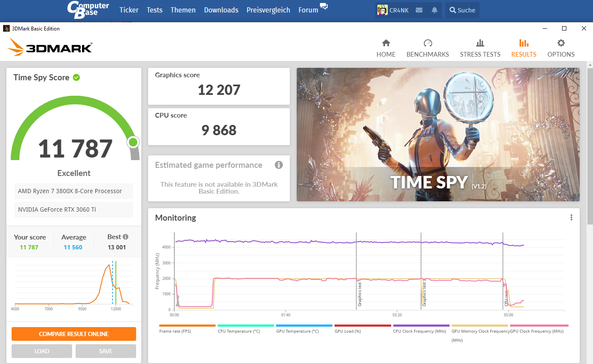The width and height of the screenshot is (593, 364).
Task: Open the CR4NK user profile
Action: pyautogui.click(x=393, y=10)
